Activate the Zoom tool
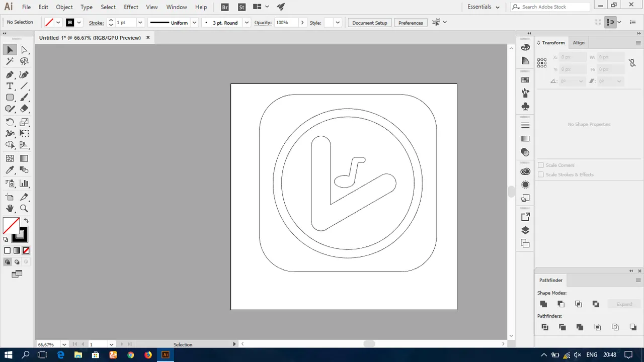The height and width of the screenshot is (362, 644). [x=24, y=208]
